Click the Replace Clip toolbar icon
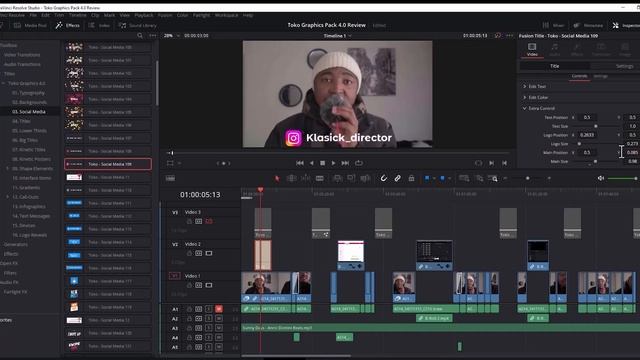The height and width of the screenshot is (360, 640). pyautogui.click(x=365, y=178)
